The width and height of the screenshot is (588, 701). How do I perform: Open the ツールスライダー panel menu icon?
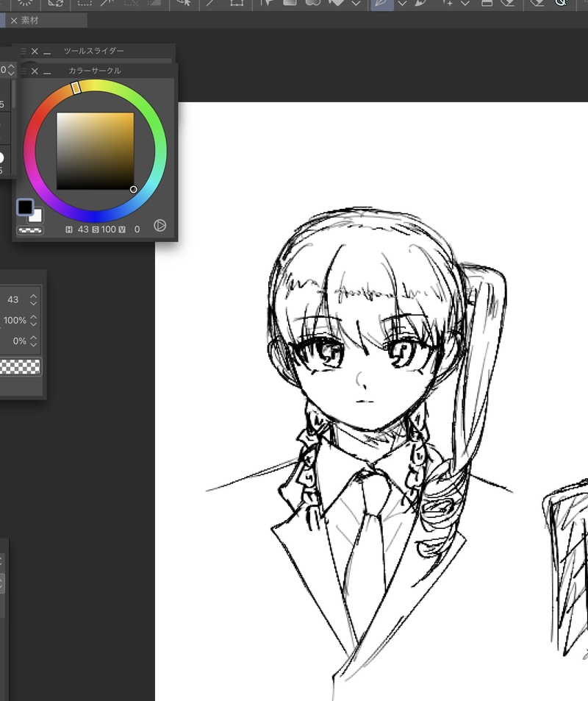(24, 51)
